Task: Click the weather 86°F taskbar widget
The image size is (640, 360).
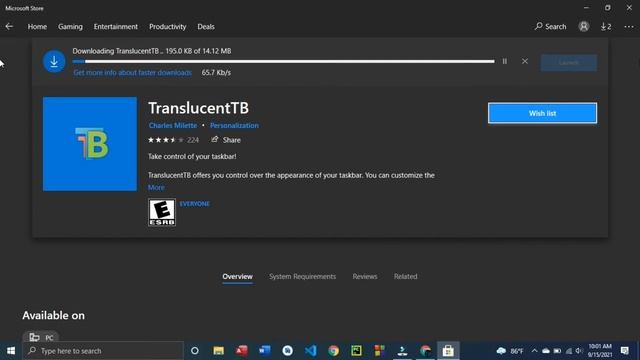Action: (511, 351)
